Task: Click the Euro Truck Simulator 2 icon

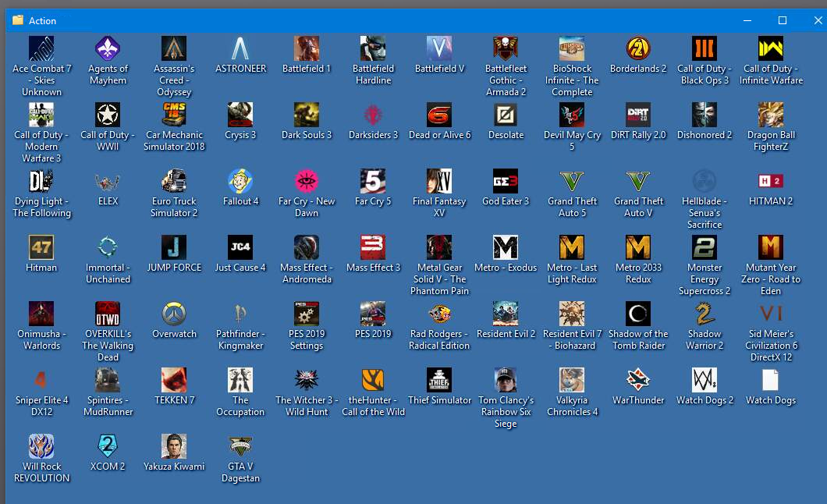Action: [x=174, y=181]
